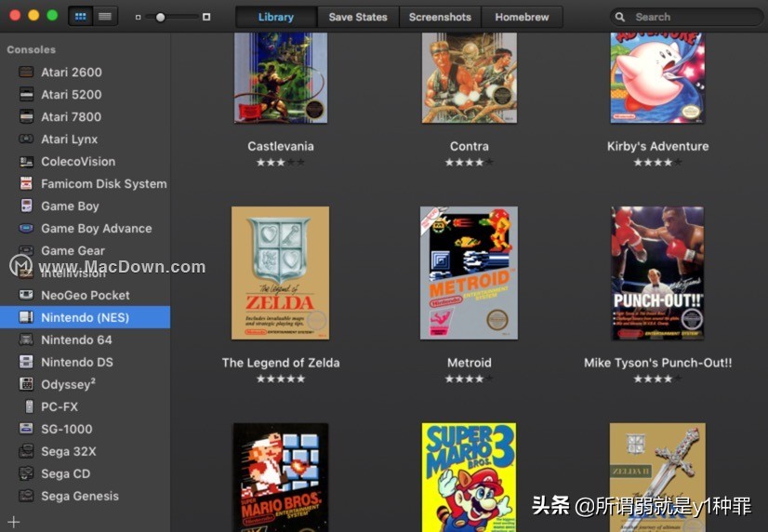Select Nintendo 64 console icon
Screen dimensions: 768x532
(x=26, y=339)
